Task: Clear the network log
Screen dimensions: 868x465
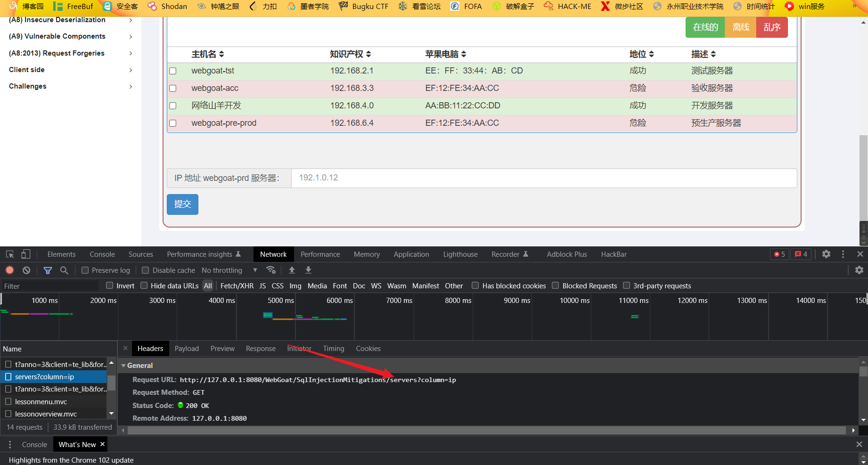Action: coord(26,270)
